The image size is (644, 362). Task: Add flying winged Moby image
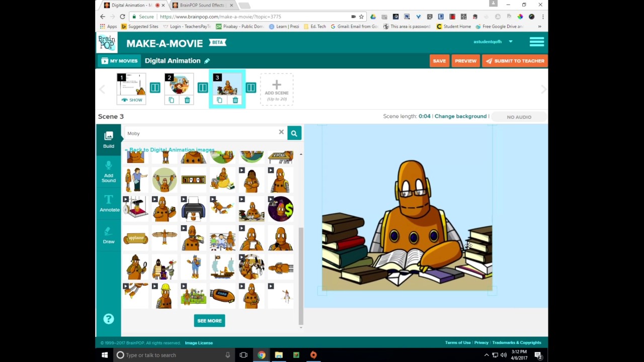(165, 237)
